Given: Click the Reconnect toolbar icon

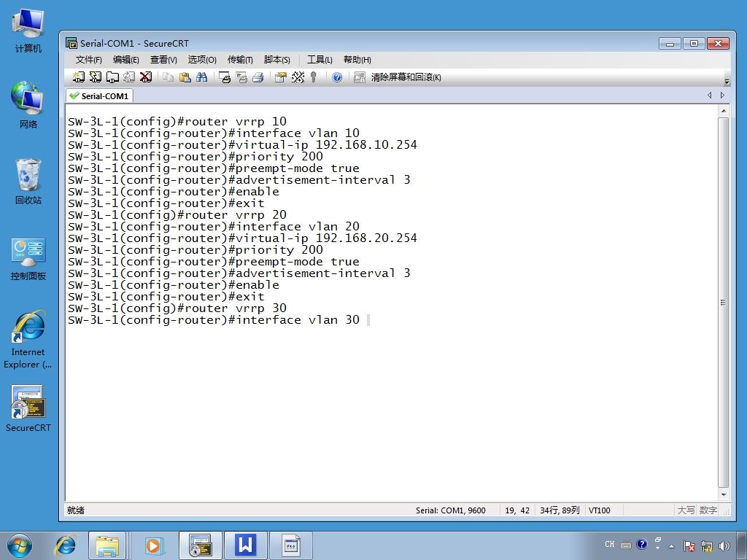Looking at the screenshot, I should [x=129, y=77].
